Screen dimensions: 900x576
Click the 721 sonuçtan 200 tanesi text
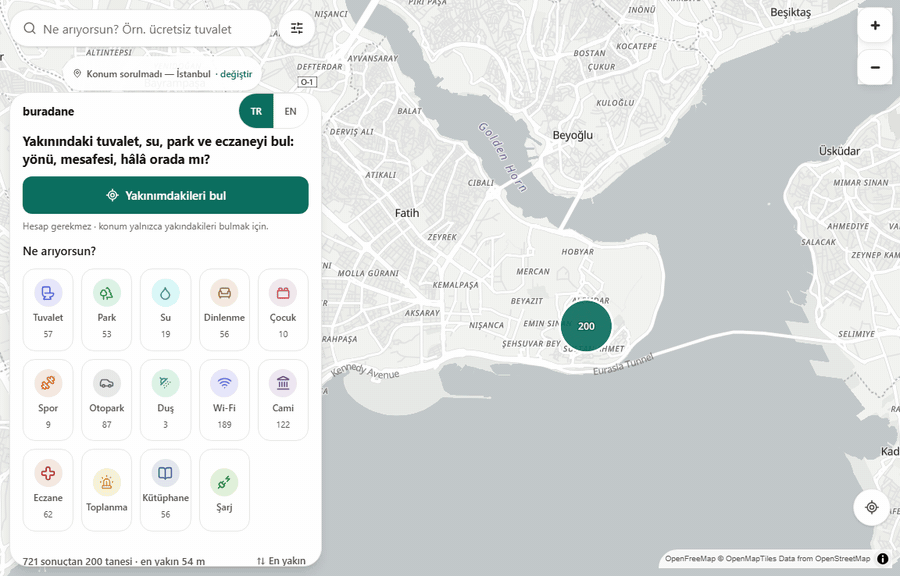(77, 561)
